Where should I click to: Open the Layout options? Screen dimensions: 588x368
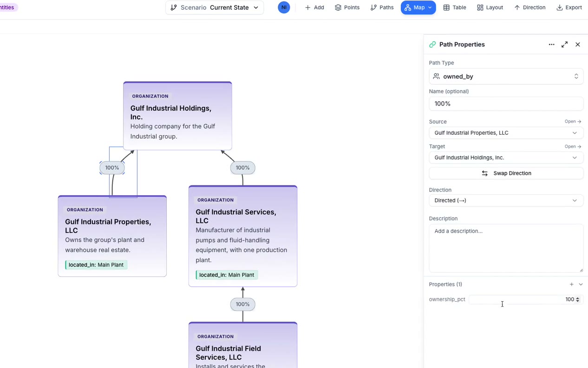point(490,7)
